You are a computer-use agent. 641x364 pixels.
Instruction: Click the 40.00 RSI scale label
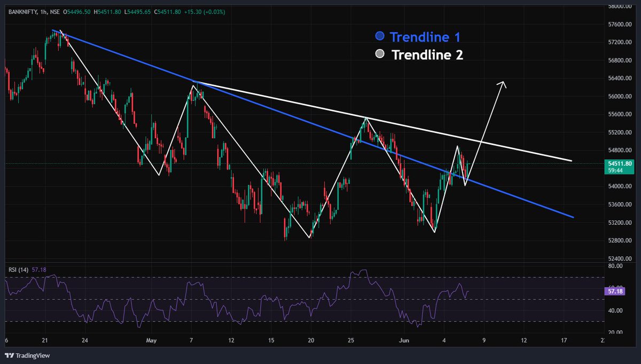(x=615, y=311)
